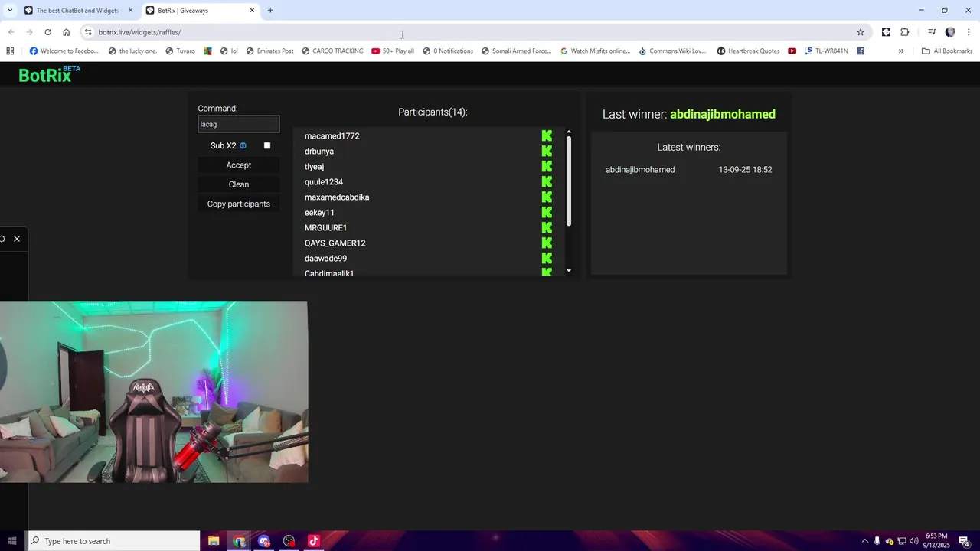Viewport: 980px width, 551px height.
Task: Click the address bar URL
Action: 140,32
